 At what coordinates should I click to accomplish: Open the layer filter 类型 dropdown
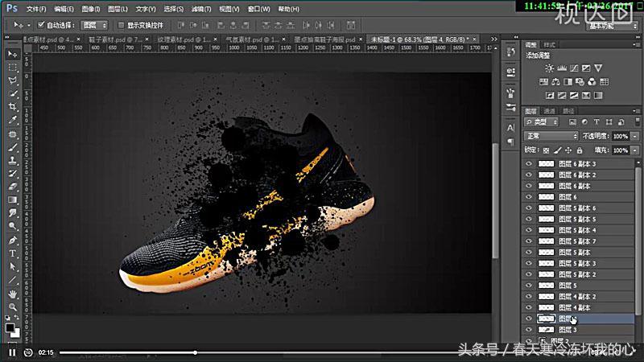[x=542, y=122]
